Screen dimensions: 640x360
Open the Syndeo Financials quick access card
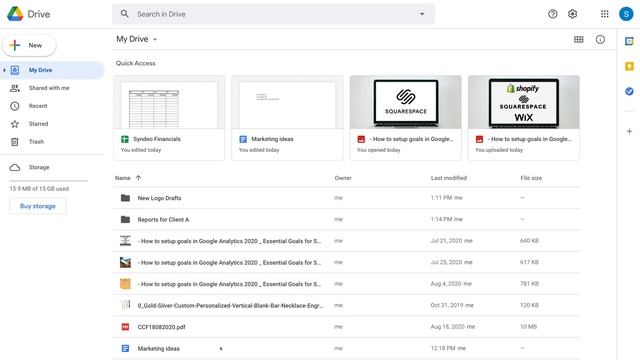[169, 118]
